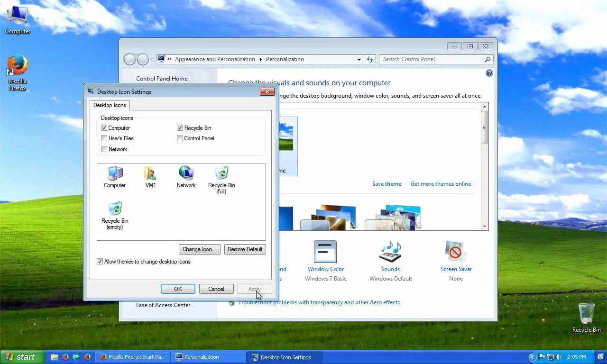The width and height of the screenshot is (607, 364).
Task: Click the search magnifier icon in Control Panel
Action: 487,59
